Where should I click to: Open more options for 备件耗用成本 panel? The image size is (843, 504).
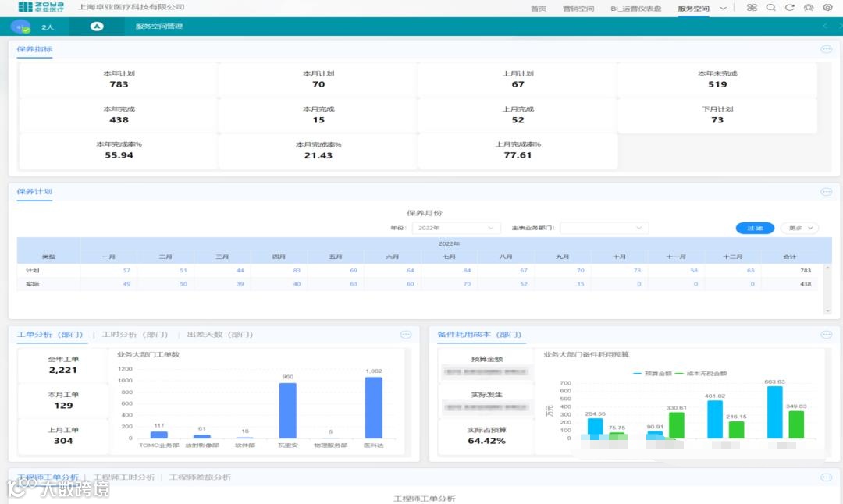[x=827, y=335]
